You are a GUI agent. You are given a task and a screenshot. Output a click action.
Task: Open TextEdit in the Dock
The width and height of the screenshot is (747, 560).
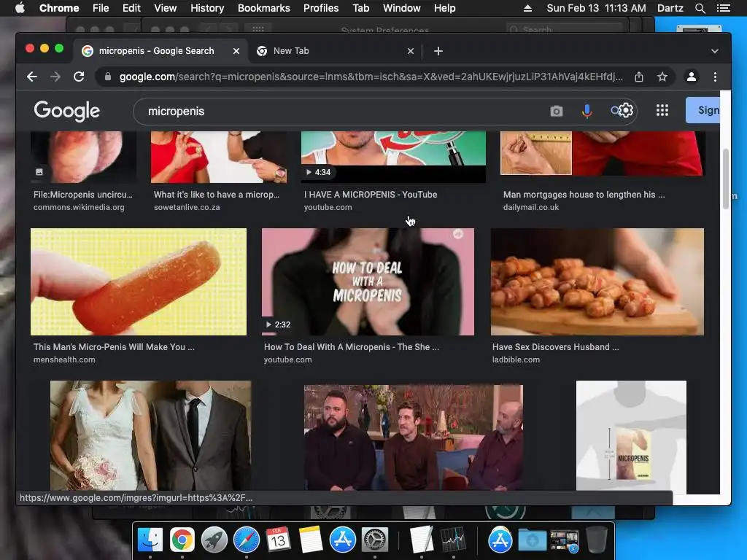(x=421, y=540)
